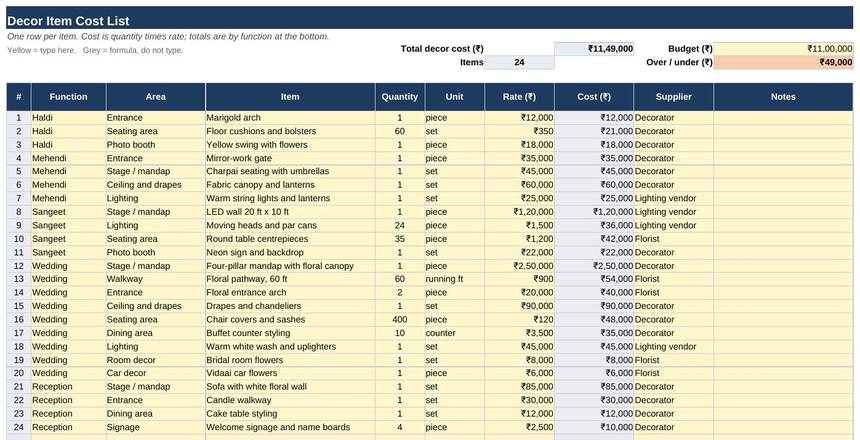
Task: Click the Rate (₹) column header
Action: point(519,97)
